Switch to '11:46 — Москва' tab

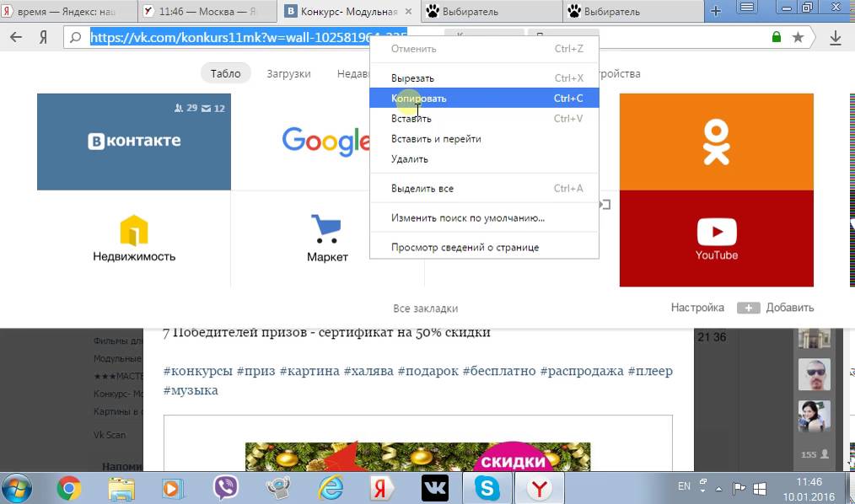207,12
